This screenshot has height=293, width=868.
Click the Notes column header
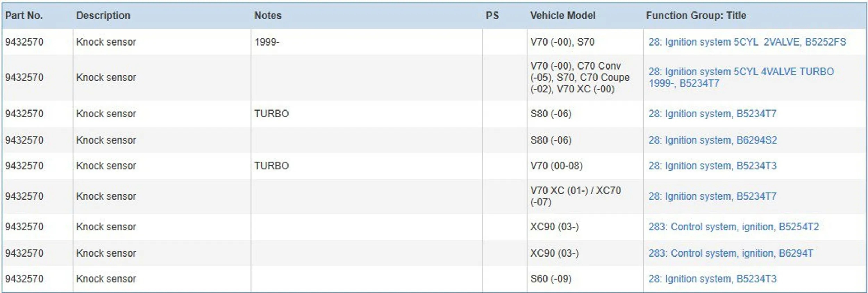click(268, 16)
